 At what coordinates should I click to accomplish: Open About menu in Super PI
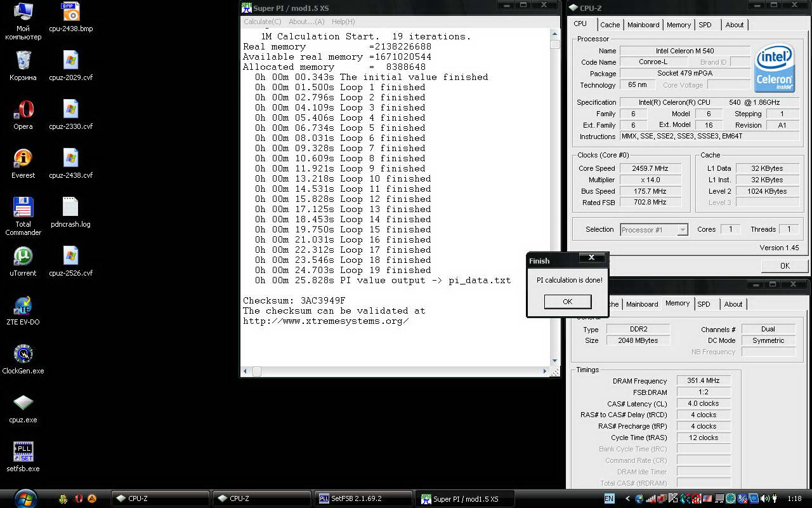306,22
